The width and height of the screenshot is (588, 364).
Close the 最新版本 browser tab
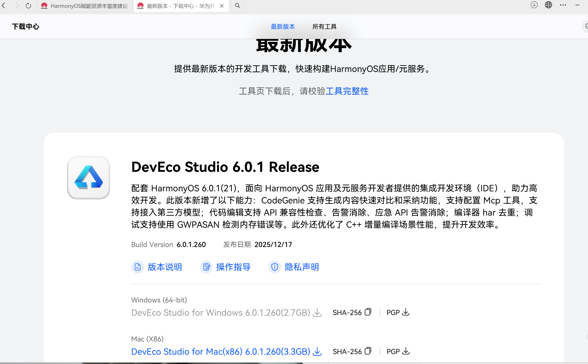tap(222, 6)
